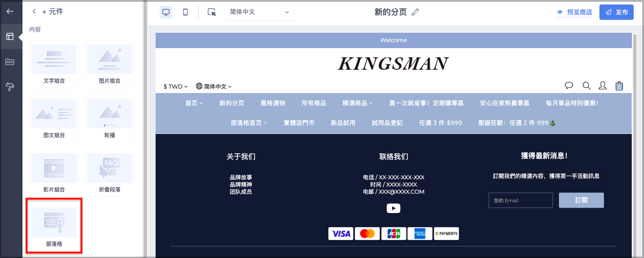
Task: Add the 文字组合 content element
Action: pos(54,64)
